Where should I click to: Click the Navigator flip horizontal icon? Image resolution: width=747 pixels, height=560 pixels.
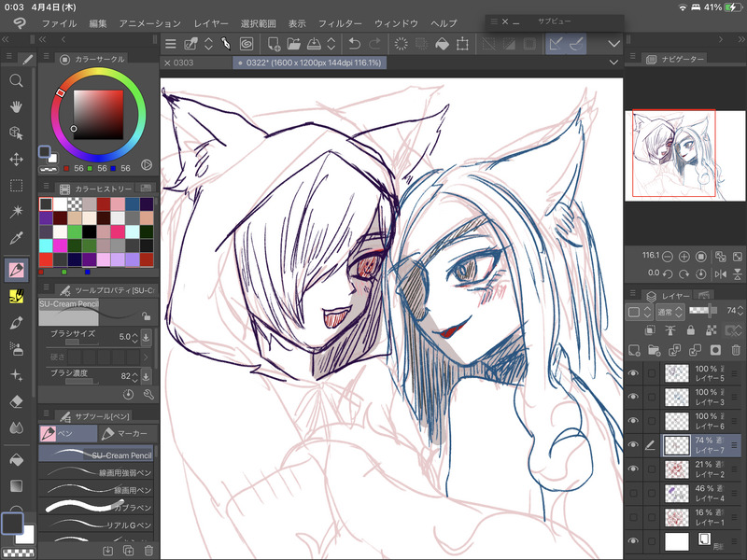[720, 273]
